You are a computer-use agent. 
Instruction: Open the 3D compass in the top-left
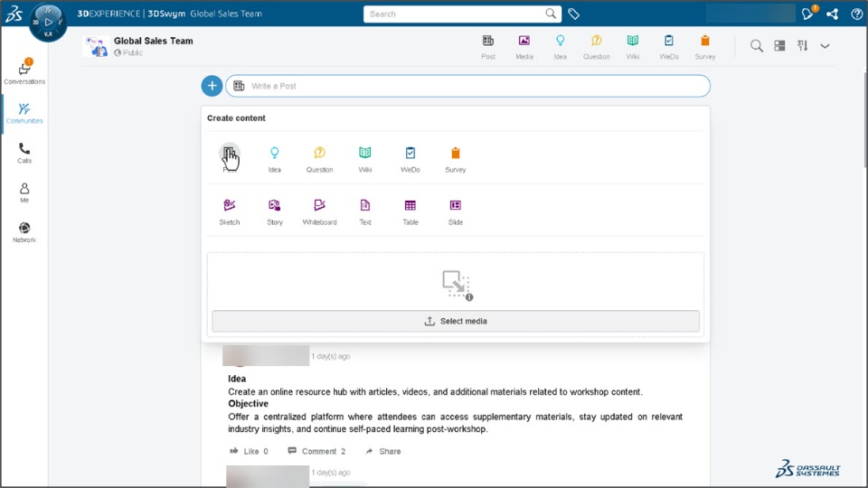48,22
